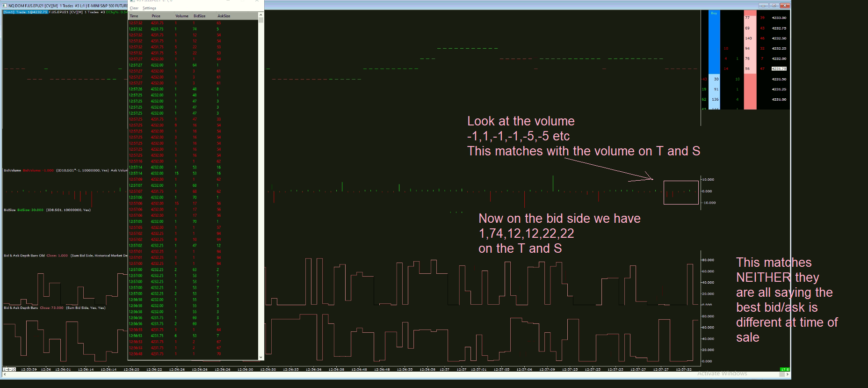Select the 12:57:26 trade row
This screenshot has width=868, height=388.
point(193,89)
